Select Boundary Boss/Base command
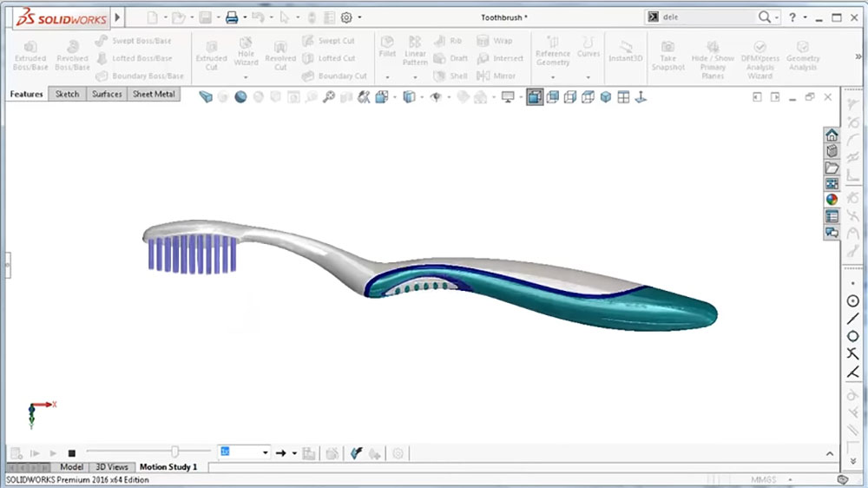 pos(140,76)
